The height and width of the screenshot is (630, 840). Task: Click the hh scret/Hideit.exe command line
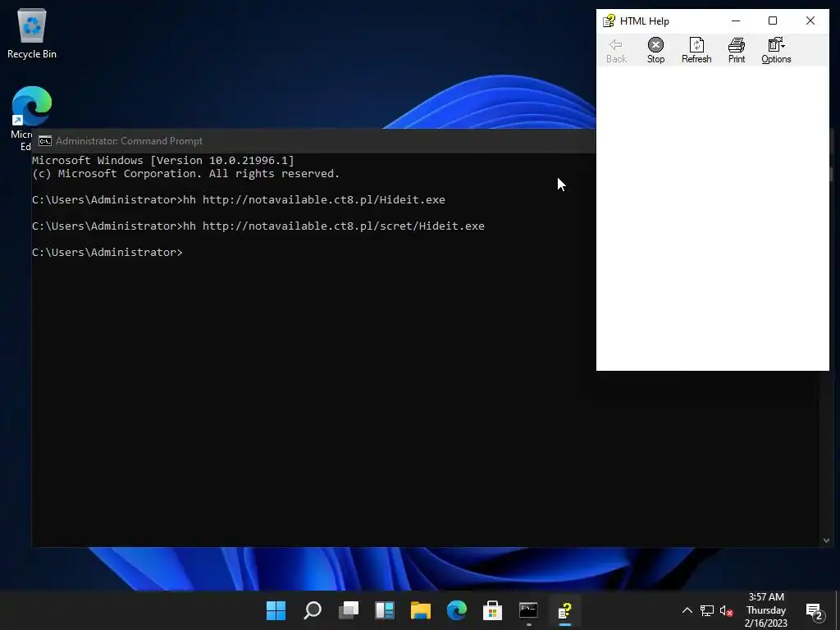point(258,226)
